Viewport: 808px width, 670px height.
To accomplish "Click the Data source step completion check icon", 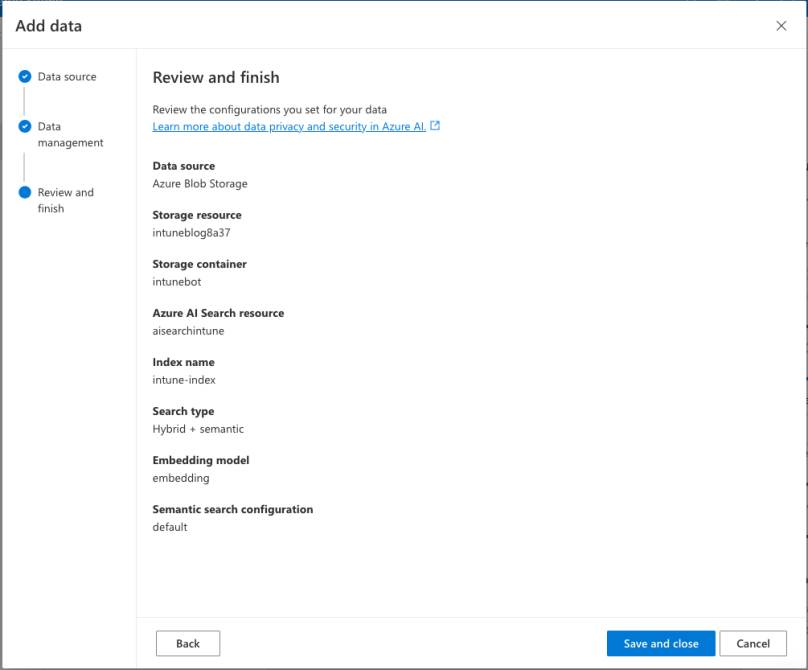I will (x=25, y=76).
